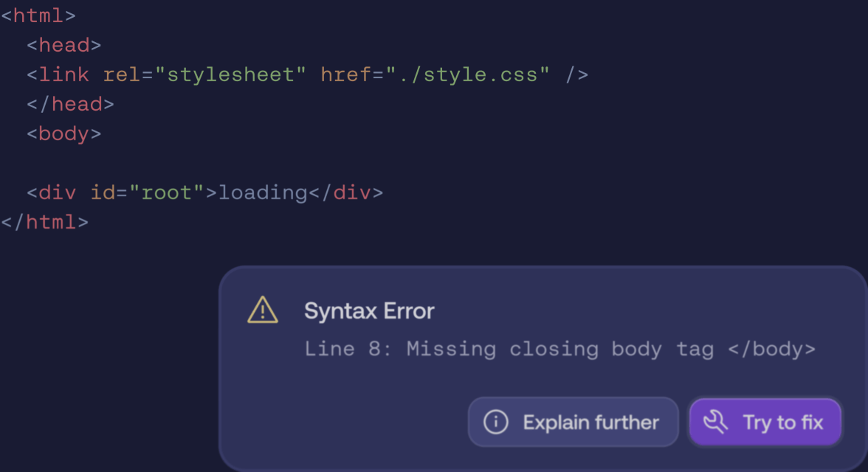Click the id attribute name on the div
868x472 pixels.
tap(103, 192)
